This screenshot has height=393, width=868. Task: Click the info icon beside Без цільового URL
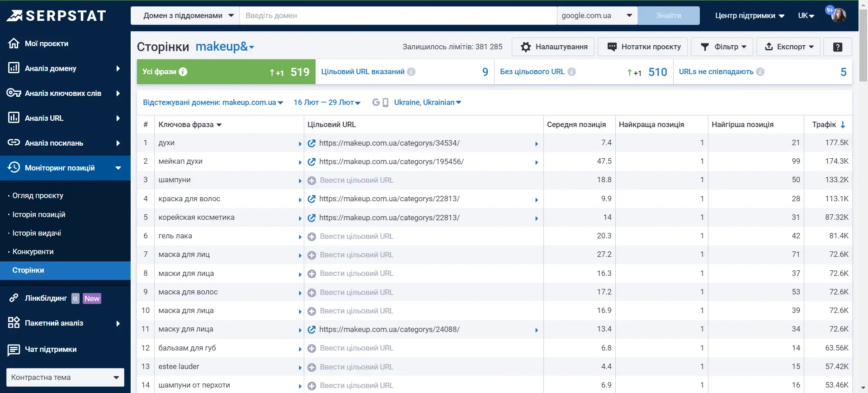(571, 71)
